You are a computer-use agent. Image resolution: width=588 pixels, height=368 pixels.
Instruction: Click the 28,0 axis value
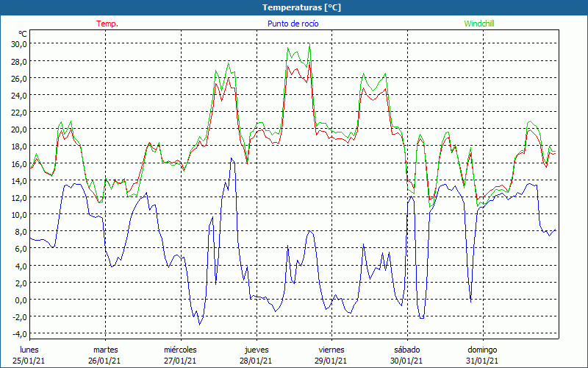pyautogui.click(x=19, y=61)
